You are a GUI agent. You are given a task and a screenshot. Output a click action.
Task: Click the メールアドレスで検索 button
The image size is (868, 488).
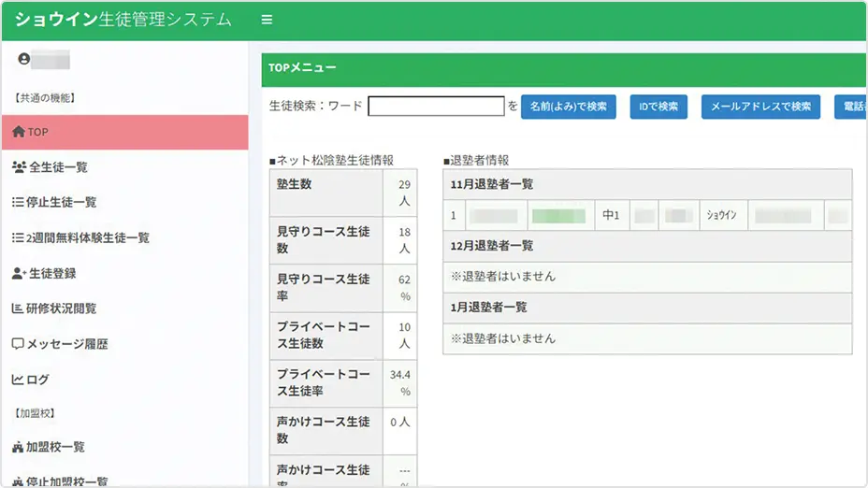coord(760,107)
